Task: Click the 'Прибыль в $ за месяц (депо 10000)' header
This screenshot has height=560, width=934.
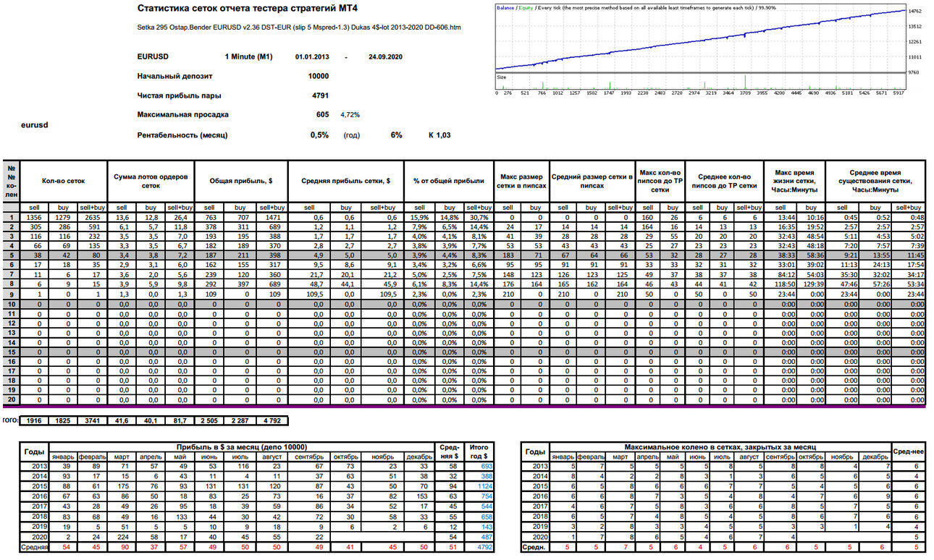Action: (x=241, y=447)
